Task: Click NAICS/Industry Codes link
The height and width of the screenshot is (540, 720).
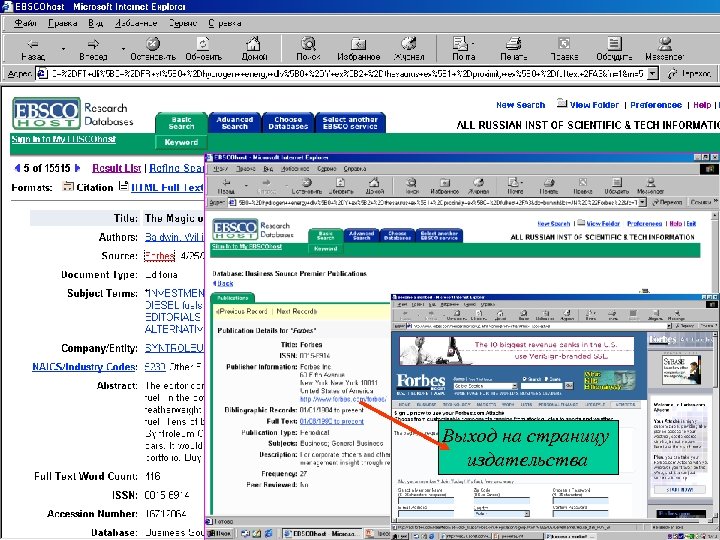Action: tap(84, 367)
